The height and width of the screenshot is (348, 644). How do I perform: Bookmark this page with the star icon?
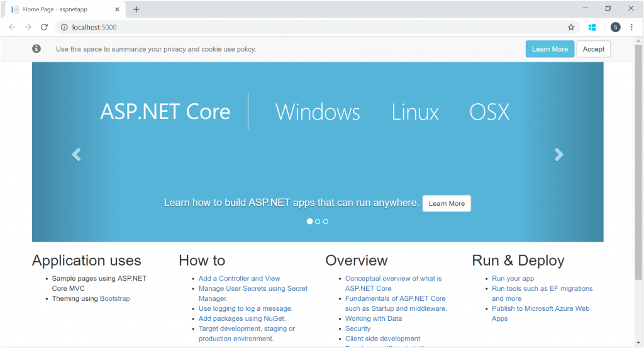click(x=571, y=27)
